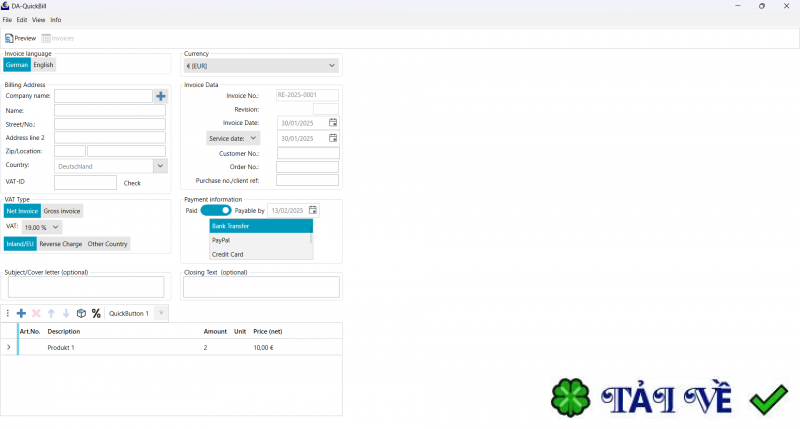Click the blue plus next to Company name
Screen dimensions: 800x429
pos(161,96)
